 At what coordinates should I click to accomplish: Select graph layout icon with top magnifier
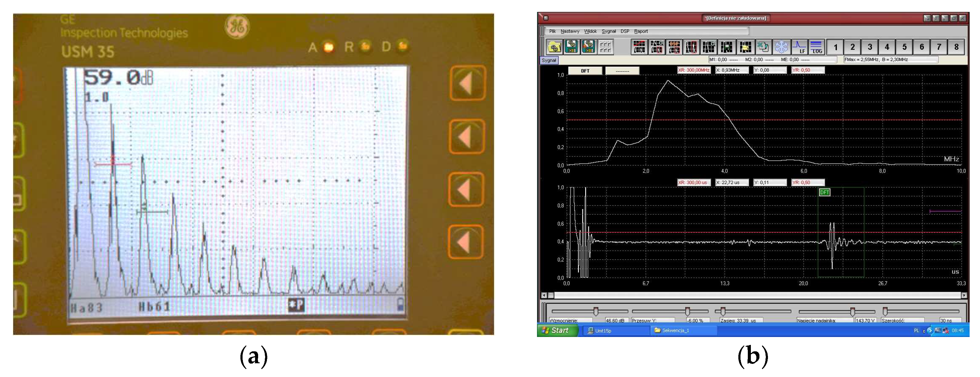(657, 47)
